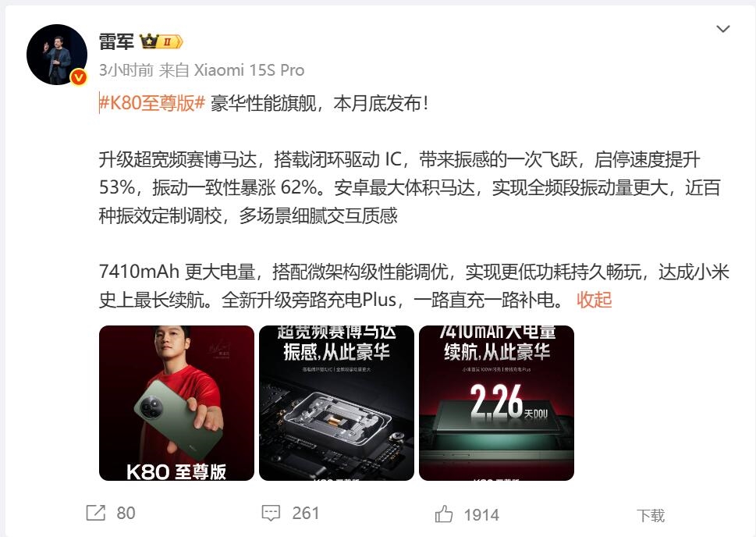756x537 pixels.
Task: Click the Xiaomi 15S Pro source link
Action: (x=249, y=70)
